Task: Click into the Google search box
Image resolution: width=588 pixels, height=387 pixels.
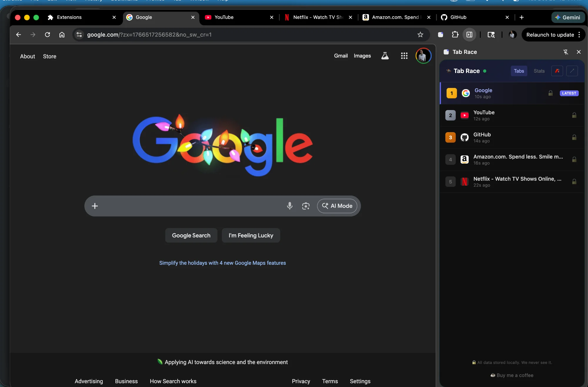Action: click(191, 206)
